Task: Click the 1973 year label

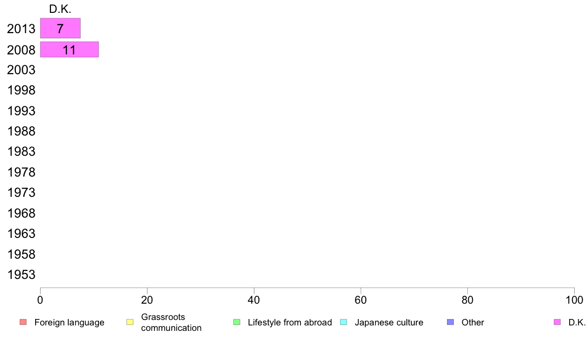Action: coord(21,192)
